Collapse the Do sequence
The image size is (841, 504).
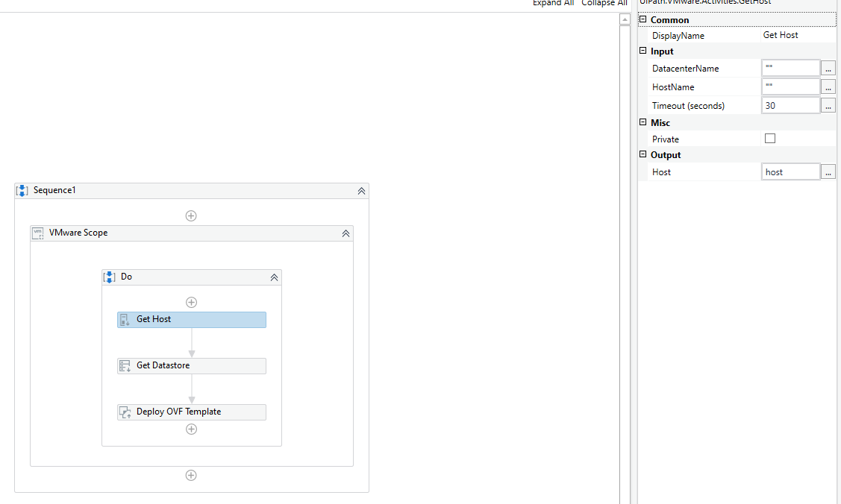click(274, 277)
